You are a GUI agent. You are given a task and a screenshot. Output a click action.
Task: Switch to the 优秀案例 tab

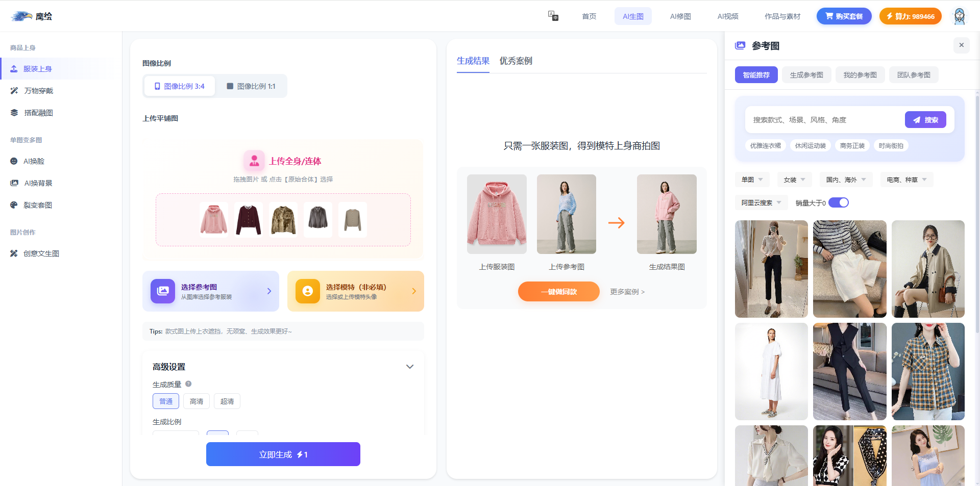(x=516, y=61)
